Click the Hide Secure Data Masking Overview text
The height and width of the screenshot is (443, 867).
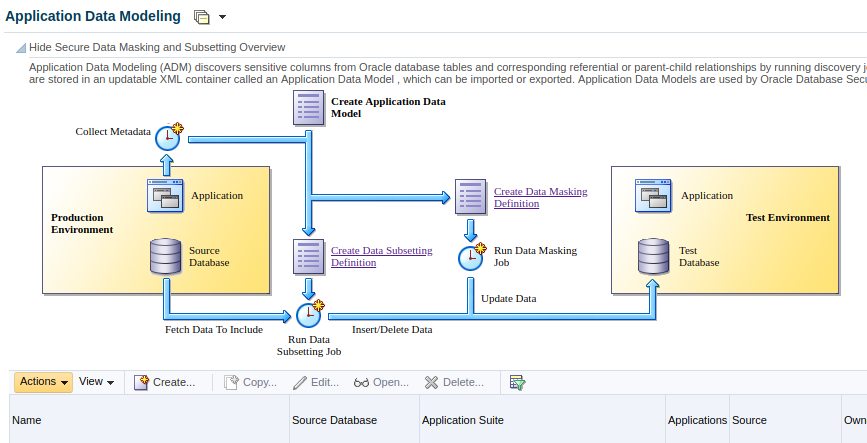click(157, 48)
